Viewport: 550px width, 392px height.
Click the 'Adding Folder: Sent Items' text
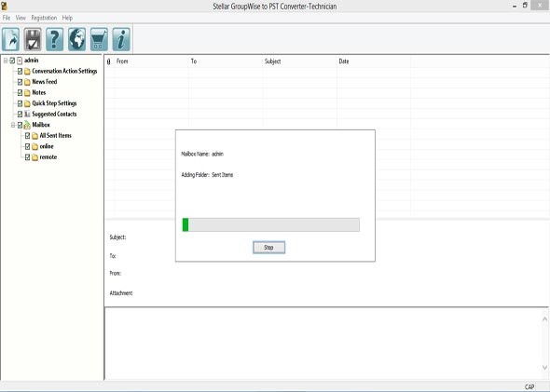(207, 175)
